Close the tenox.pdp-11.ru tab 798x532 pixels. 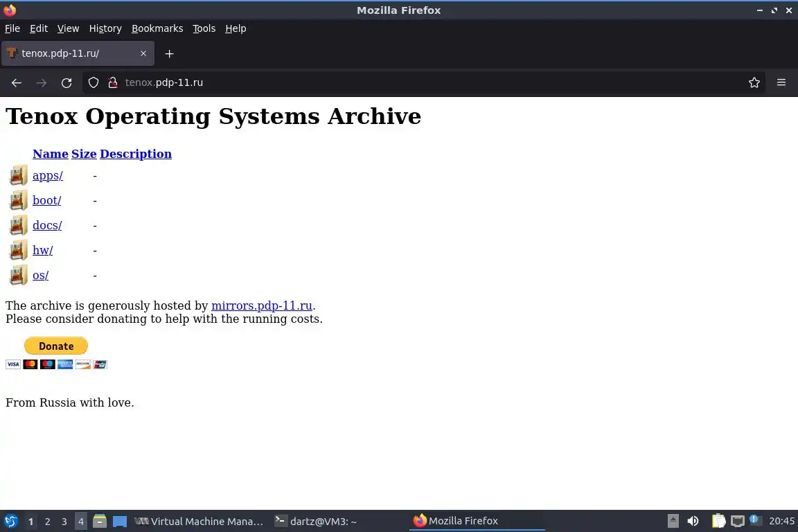143,53
